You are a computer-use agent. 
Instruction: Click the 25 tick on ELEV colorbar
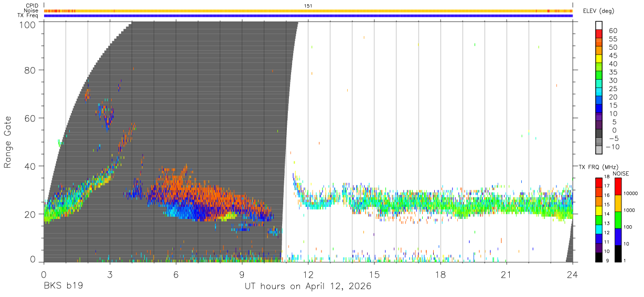click(x=613, y=89)
